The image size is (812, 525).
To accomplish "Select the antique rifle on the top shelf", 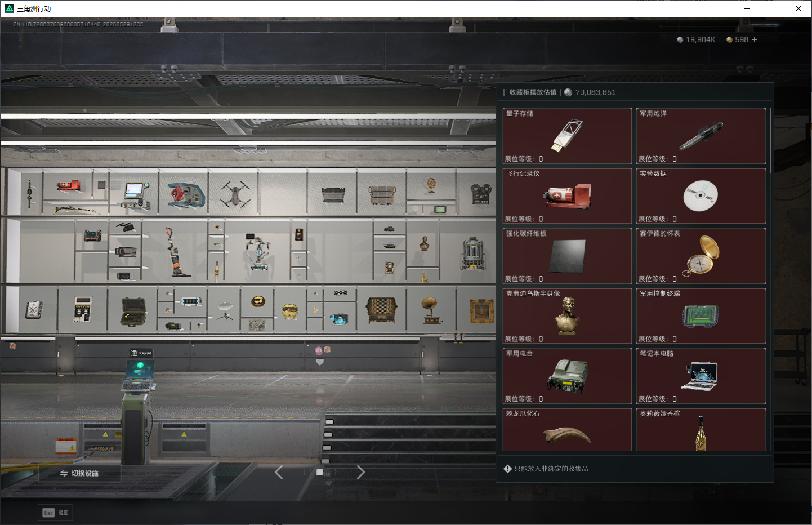I will click(75, 210).
